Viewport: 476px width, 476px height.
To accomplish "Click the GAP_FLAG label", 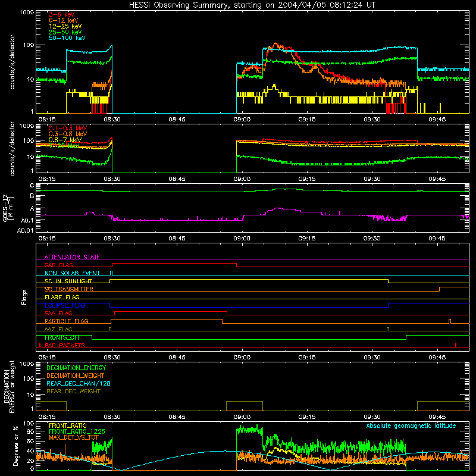I will 58,265.
